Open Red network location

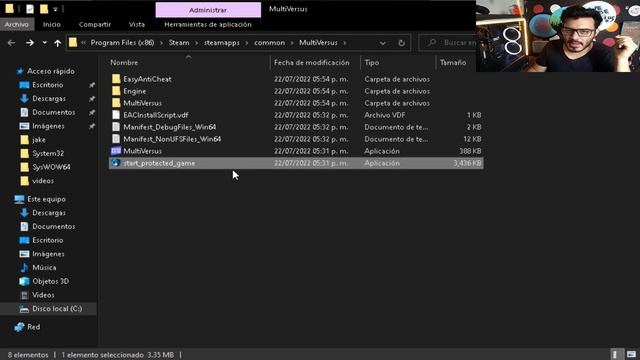[33, 327]
